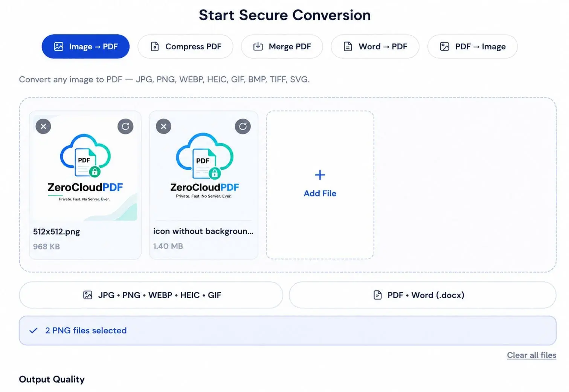Open the 512x512.png thumbnail preview
The height and width of the screenshot is (392, 569).
pos(85,168)
